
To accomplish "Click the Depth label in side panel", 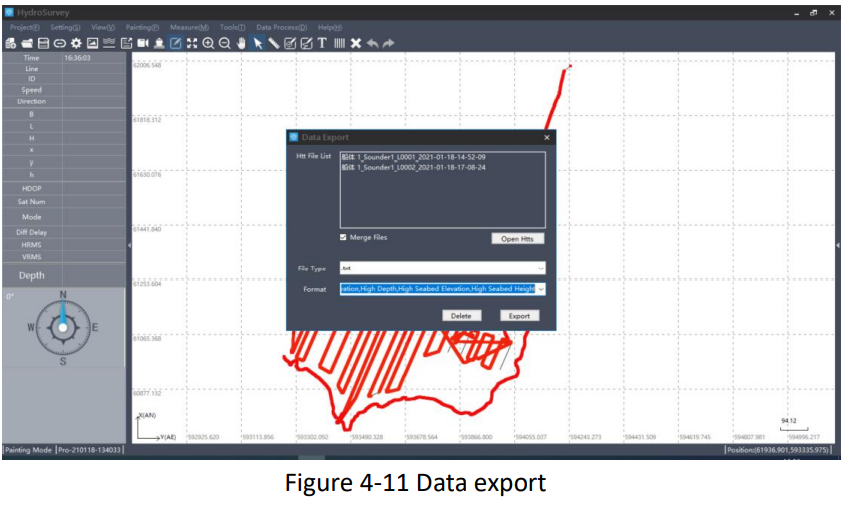I will click(x=32, y=276).
